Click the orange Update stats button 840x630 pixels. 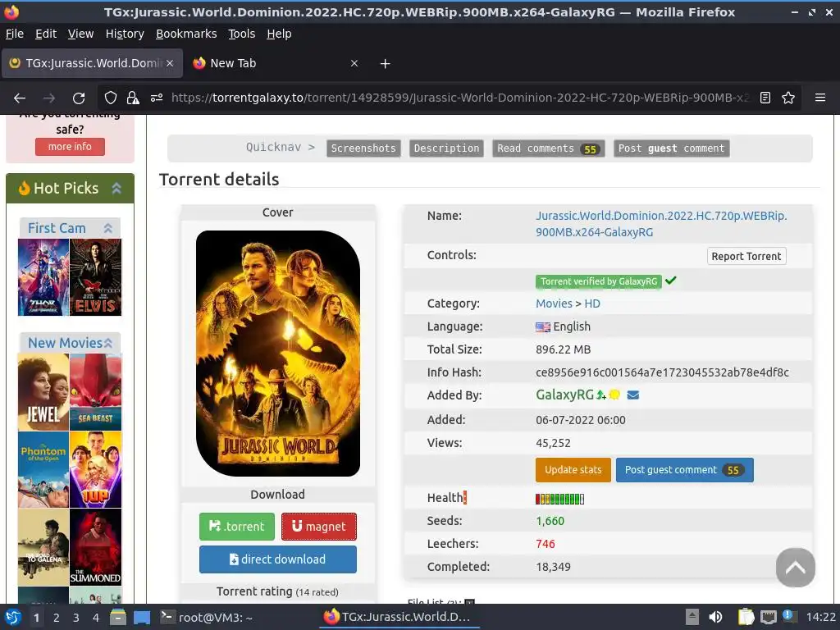click(573, 470)
